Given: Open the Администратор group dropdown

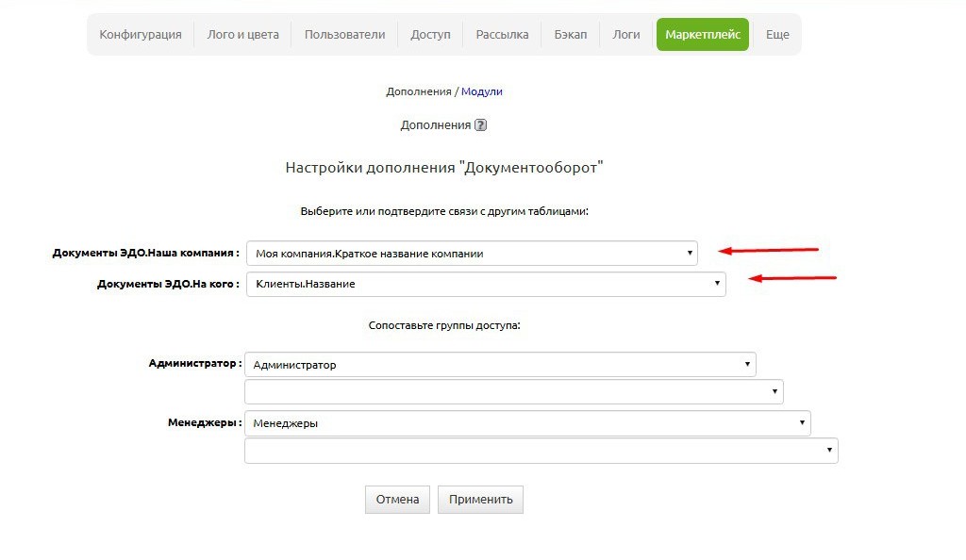Looking at the screenshot, I should (500, 365).
